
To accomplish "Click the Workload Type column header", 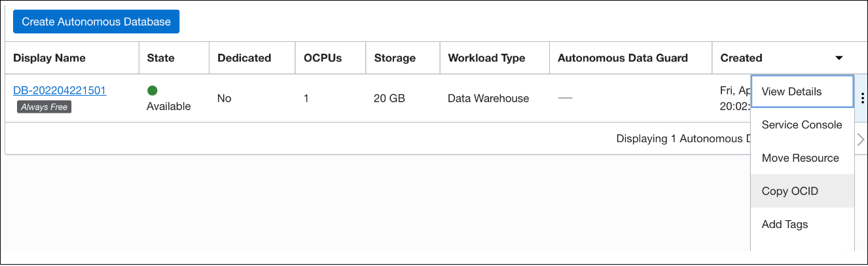I will click(x=486, y=58).
